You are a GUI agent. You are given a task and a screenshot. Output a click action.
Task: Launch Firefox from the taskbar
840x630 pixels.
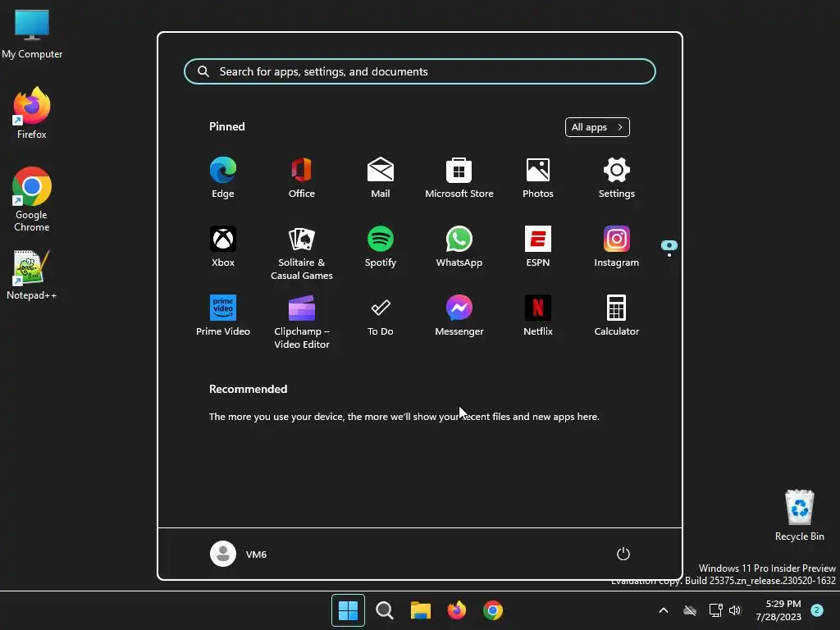(x=457, y=610)
